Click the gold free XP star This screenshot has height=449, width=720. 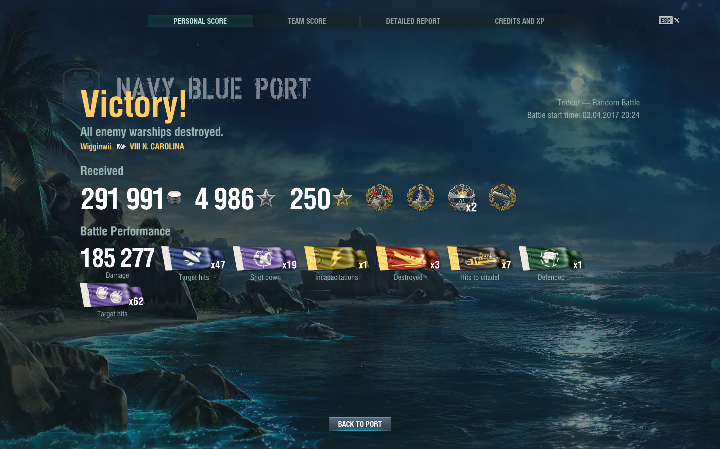point(342,198)
